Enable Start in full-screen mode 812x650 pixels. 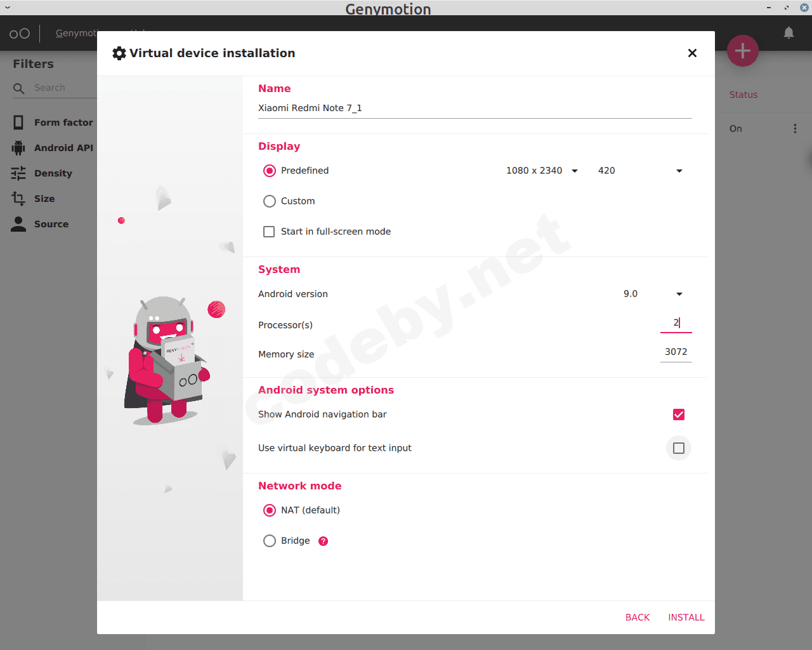(269, 232)
